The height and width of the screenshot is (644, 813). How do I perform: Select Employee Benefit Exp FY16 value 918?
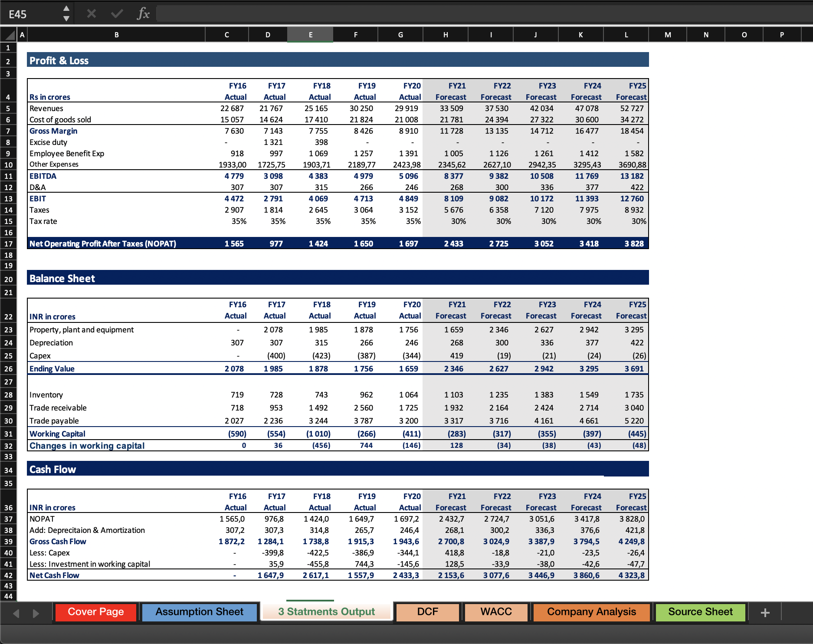pos(237,154)
